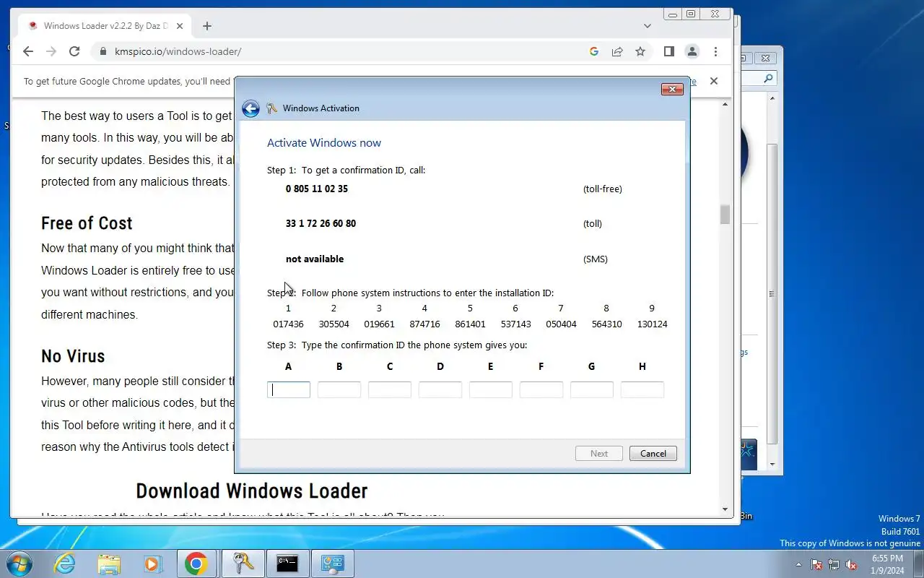Click confirmation ID box D
The width and height of the screenshot is (924, 578).
coord(440,390)
